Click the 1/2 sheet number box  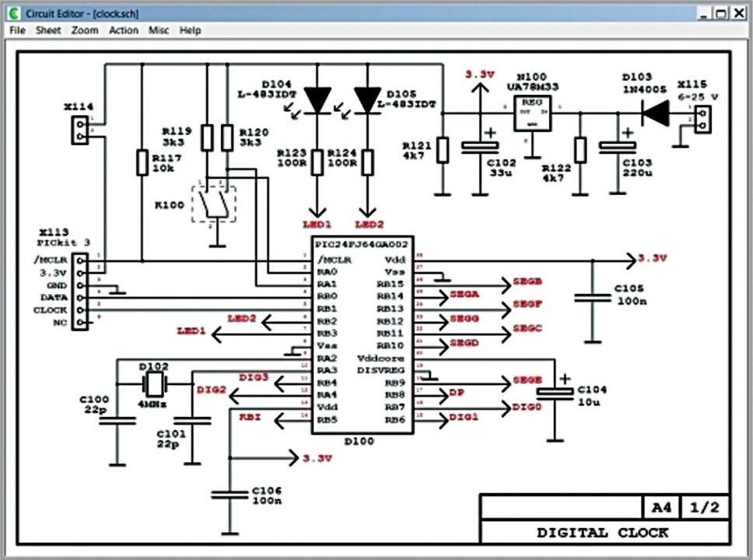[x=705, y=507]
